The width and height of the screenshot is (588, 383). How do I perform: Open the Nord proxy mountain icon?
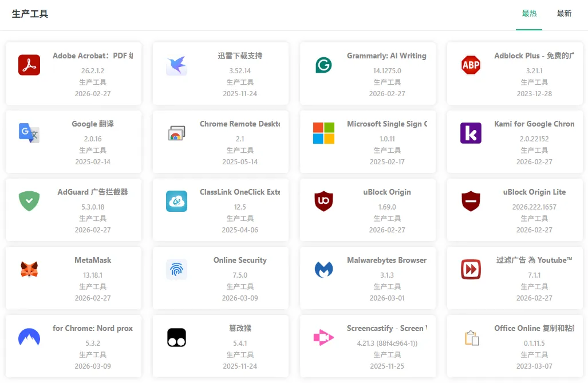29,337
